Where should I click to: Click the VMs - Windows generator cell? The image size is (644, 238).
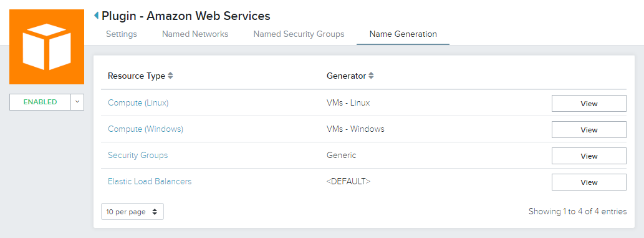[x=355, y=129]
